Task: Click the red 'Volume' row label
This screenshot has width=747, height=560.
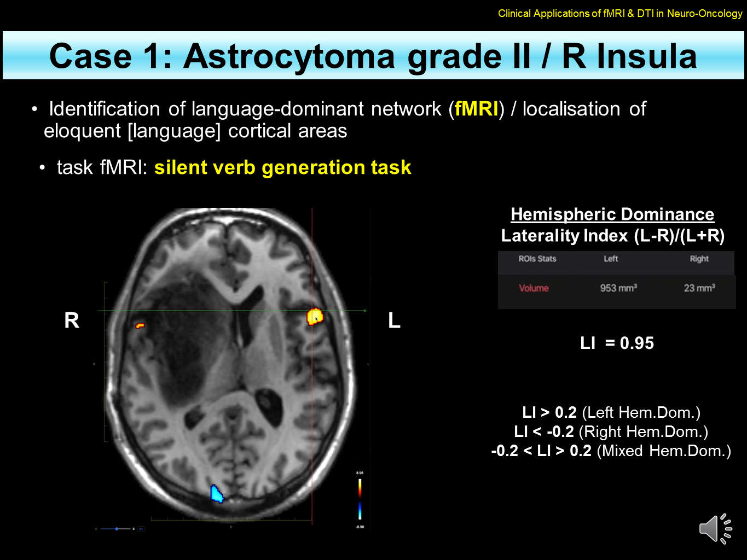Action: (534, 288)
